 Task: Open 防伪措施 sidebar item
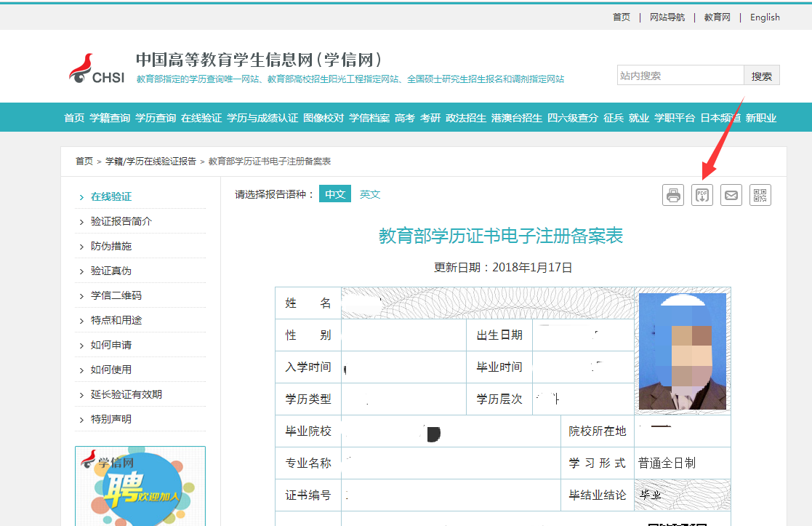pyautogui.click(x=110, y=246)
